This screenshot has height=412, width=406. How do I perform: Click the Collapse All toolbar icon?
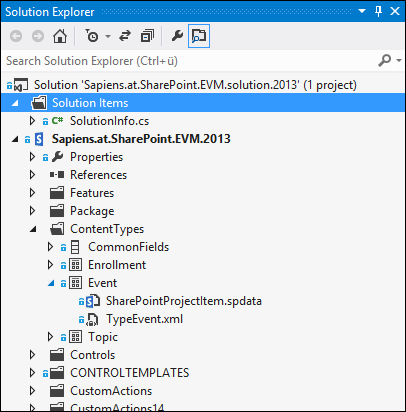pyautogui.click(x=147, y=36)
